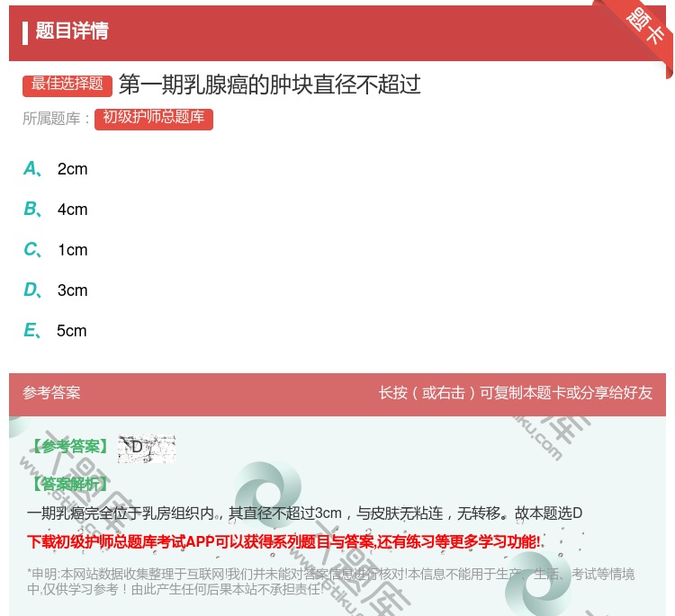
Task: Click the 题目详情 header title
Action: coord(72,31)
